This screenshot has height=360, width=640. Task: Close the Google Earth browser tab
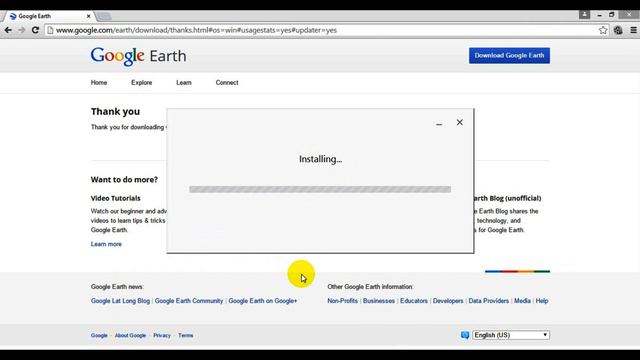click(89, 16)
